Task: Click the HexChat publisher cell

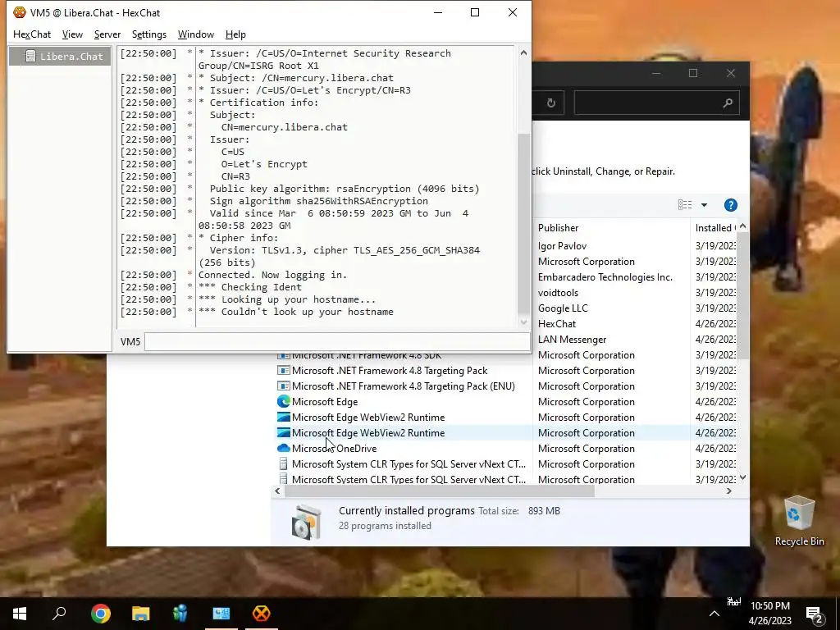Action: pyautogui.click(x=557, y=323)
